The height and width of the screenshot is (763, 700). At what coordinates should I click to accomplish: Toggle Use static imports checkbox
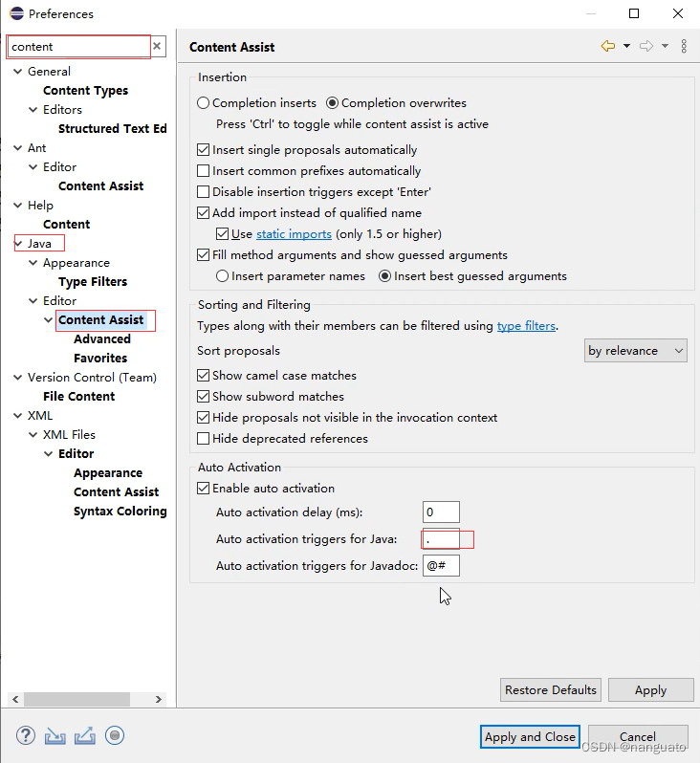pos(222,234)
